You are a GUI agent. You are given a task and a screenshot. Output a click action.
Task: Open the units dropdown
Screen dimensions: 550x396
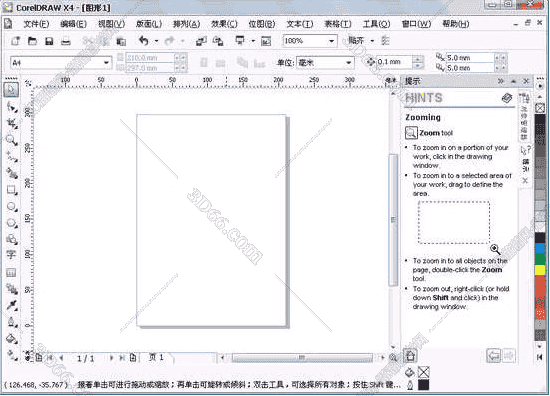pos(348,63)
